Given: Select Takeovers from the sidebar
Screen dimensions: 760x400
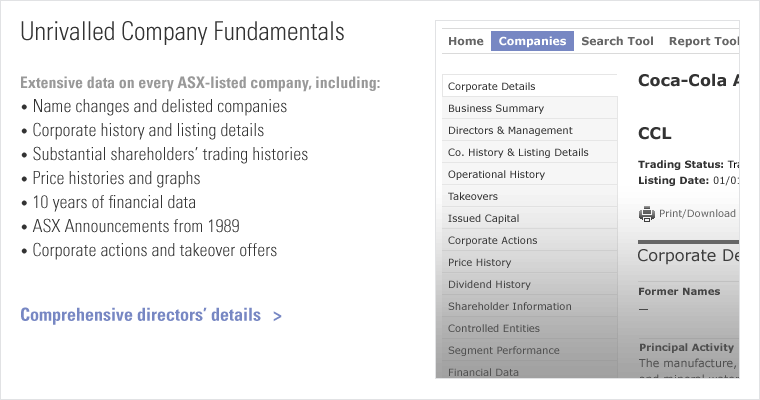Looking at the screenshot, I should [473, 197].
